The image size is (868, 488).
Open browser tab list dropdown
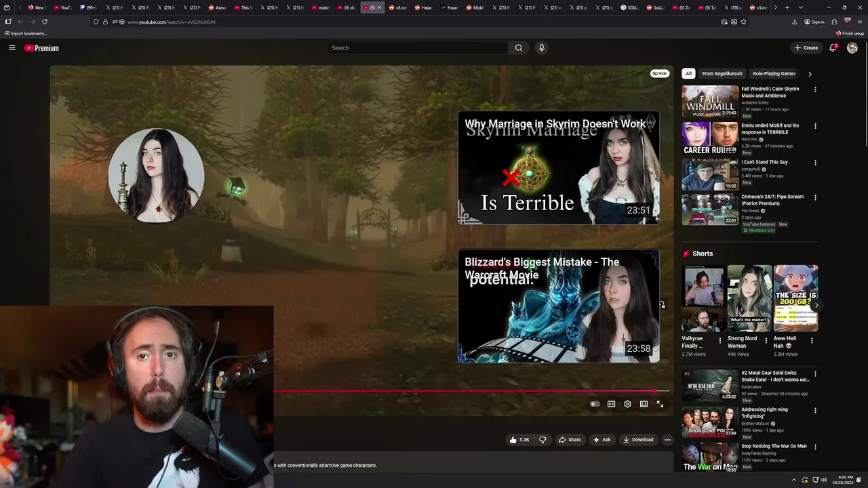pyautogui.click(x=801, y=7)
